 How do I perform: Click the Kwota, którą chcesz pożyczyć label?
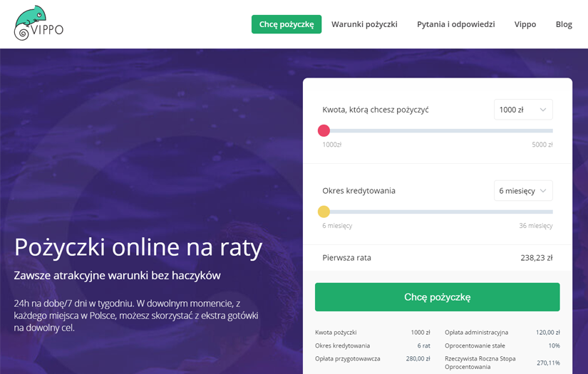[x=375, y=110]
